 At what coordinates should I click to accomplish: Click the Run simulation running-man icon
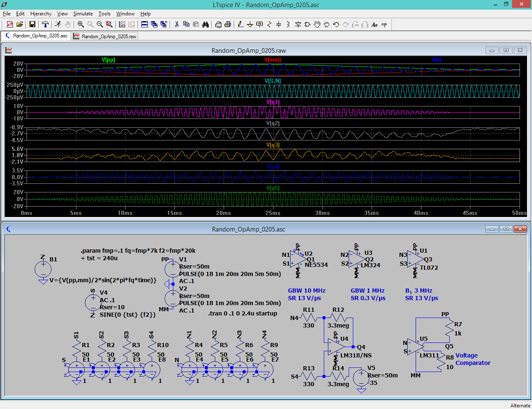(x=58, y=25)
